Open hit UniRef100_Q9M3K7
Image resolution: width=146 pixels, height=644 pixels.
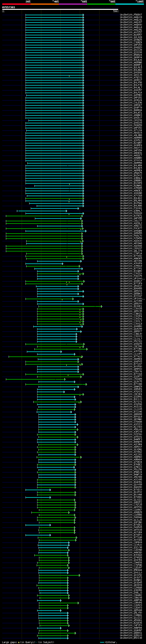tap(131, 105)
